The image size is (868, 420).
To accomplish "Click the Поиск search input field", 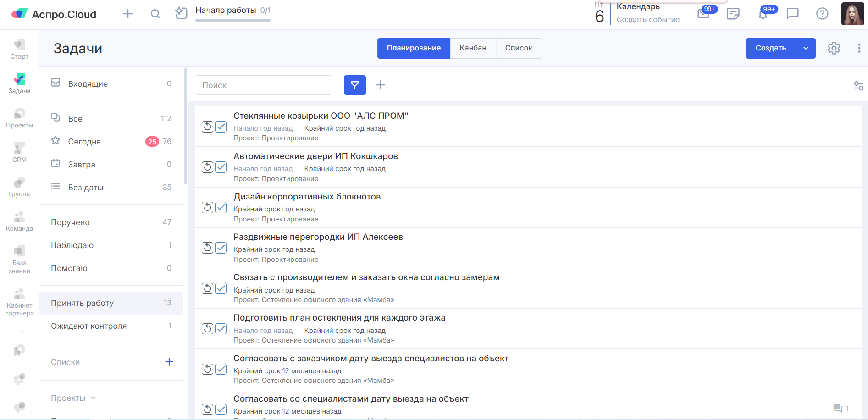I will (263, 85).
